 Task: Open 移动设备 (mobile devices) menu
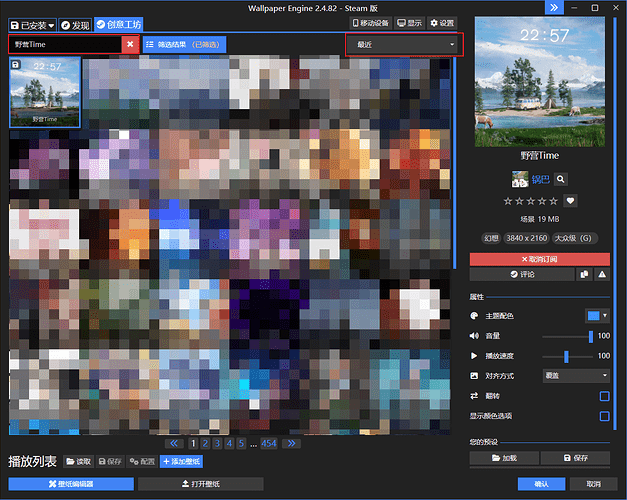[x=371, y=23]
